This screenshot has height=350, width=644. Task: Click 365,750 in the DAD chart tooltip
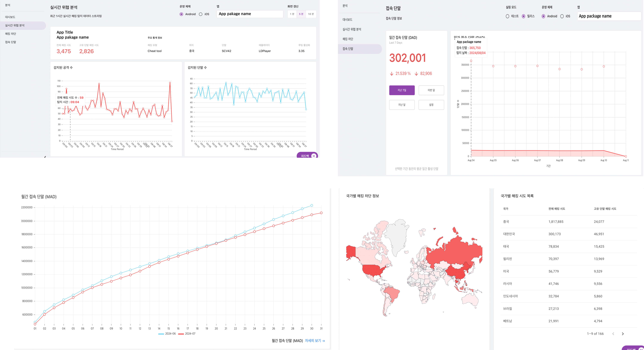475,48
